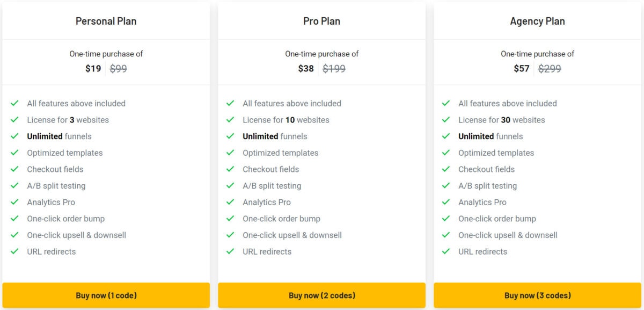Click the checkmark beside Personal Plan's Unlimited funnels

pyautogui.click(x=15, y=136)
